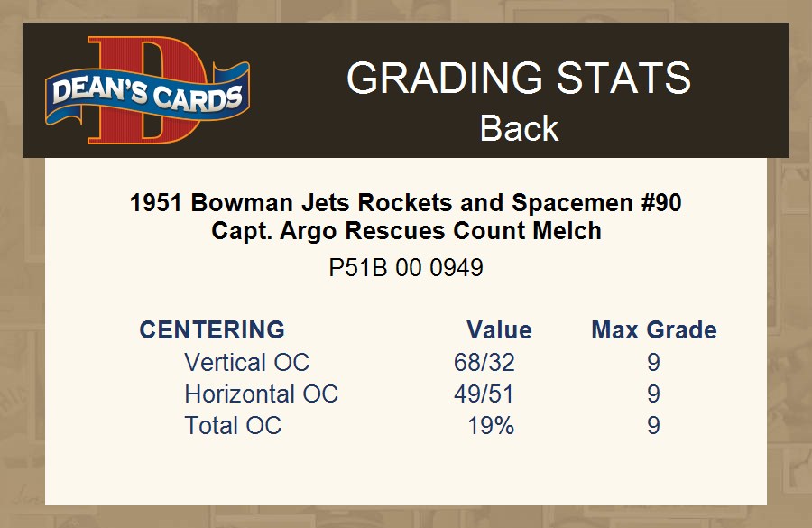Select the Total OC row label
The height and width of the screenshot is (528, 812).
pyautogui.click(x=233, y=426)
